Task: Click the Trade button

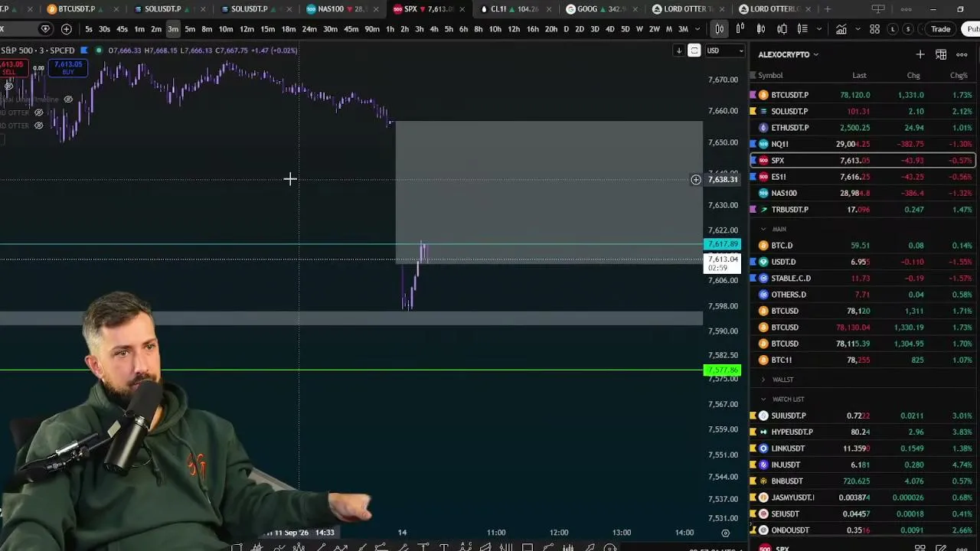Action: pyautogui.click(x=940, y=29)
